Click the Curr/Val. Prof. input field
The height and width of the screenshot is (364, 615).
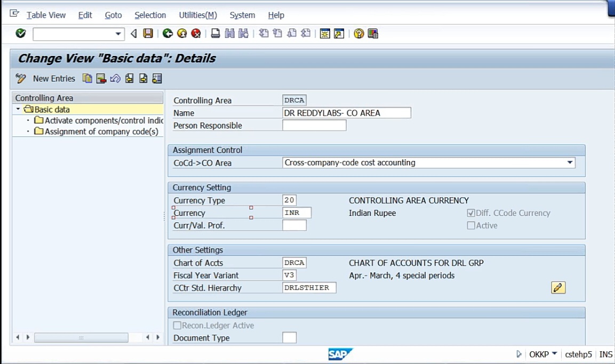294,225
